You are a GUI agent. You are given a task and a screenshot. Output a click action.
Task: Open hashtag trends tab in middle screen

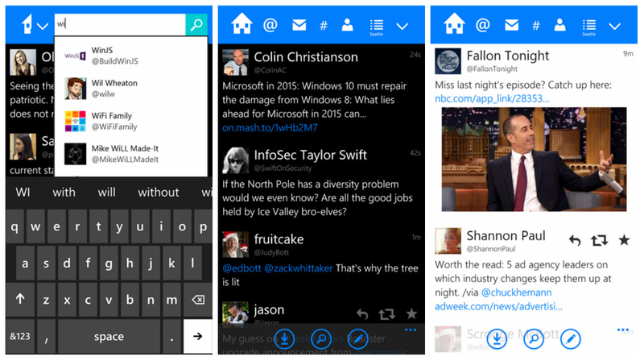[324, 26]
